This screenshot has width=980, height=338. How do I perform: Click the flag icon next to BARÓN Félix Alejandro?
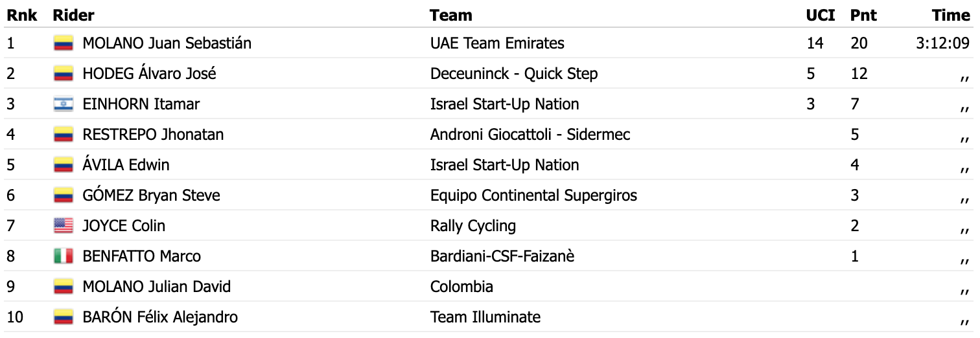(x=63, y=317)
